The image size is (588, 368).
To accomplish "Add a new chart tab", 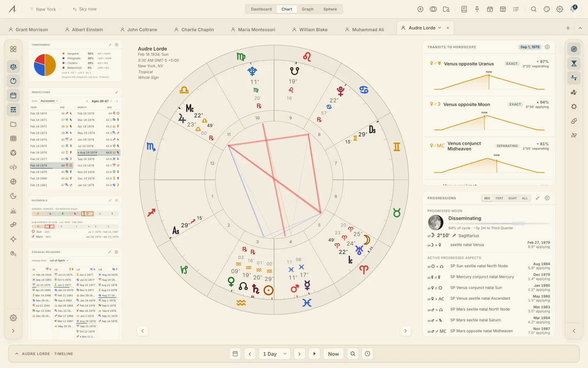I will click(568, 28).
